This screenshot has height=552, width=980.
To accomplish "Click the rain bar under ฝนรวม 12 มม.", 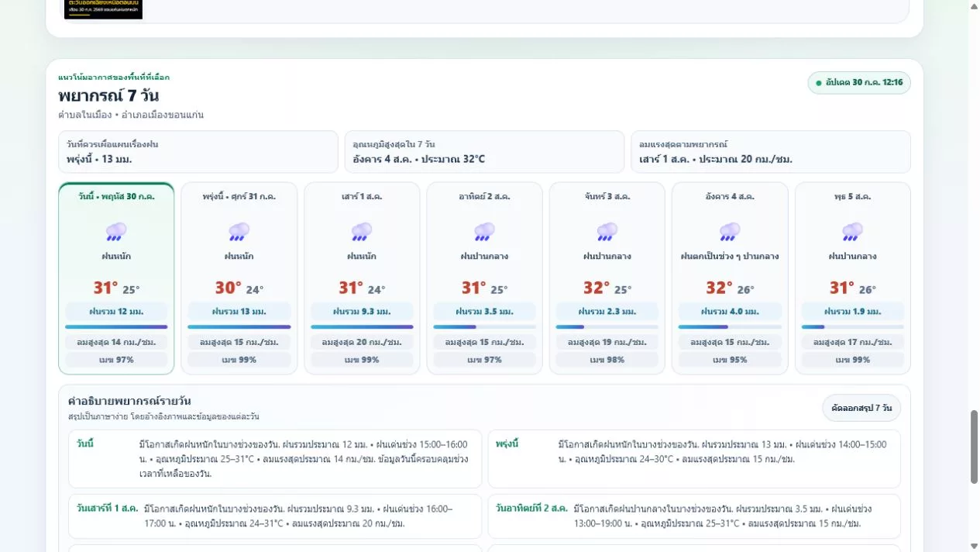I will 116,326.
